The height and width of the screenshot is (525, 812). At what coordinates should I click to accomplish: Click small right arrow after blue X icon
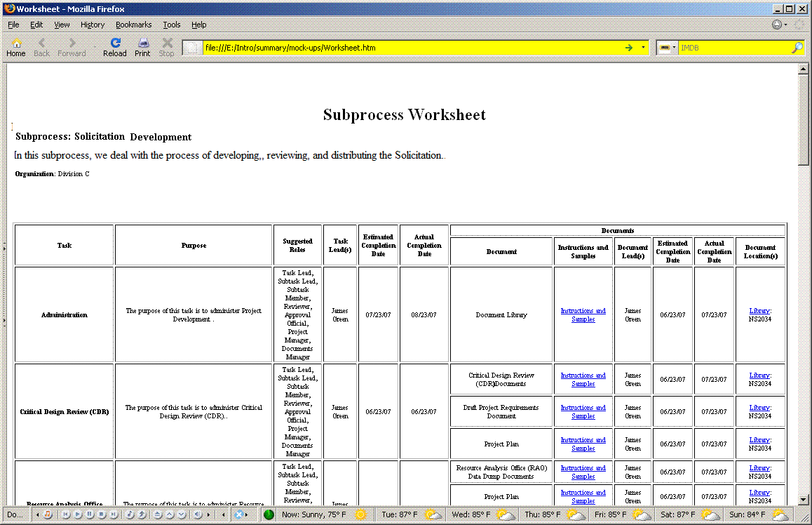247,514
